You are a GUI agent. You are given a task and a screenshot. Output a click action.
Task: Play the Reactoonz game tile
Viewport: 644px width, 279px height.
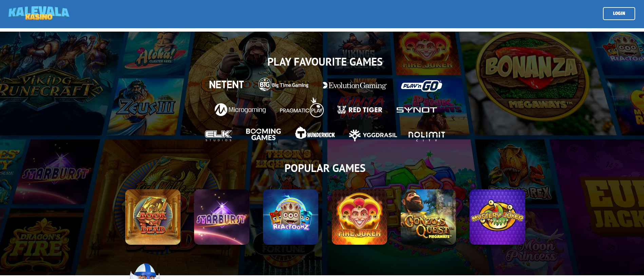tap(290, 217)
